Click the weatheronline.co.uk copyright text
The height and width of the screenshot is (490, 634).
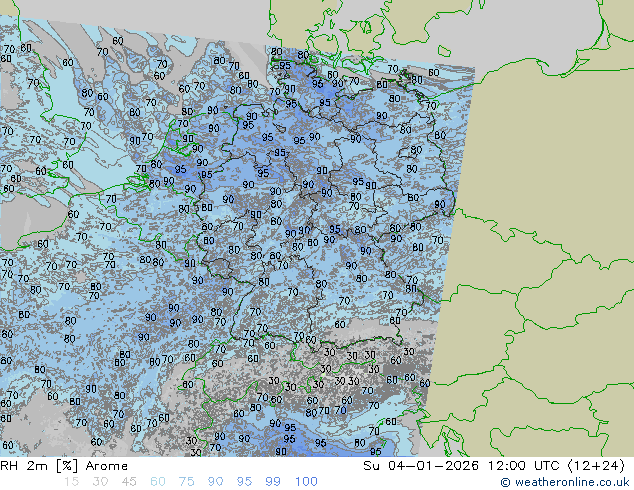coord(565,482)
